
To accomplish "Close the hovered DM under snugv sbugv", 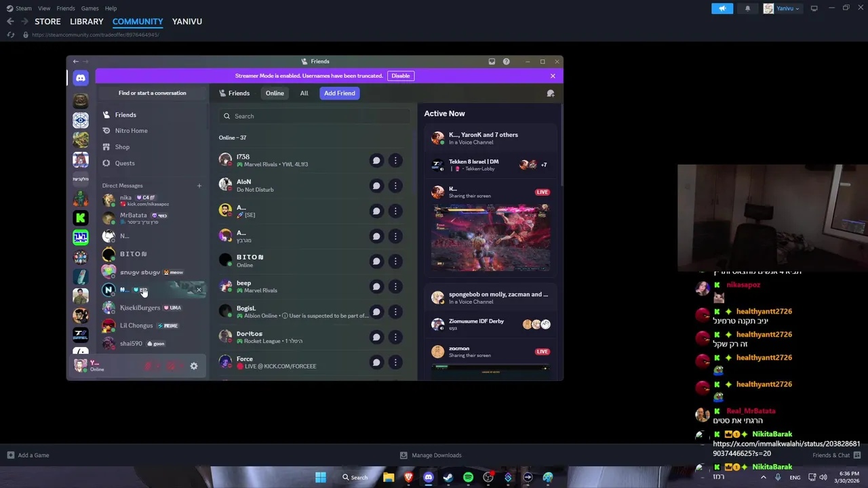I will (199, 290).
